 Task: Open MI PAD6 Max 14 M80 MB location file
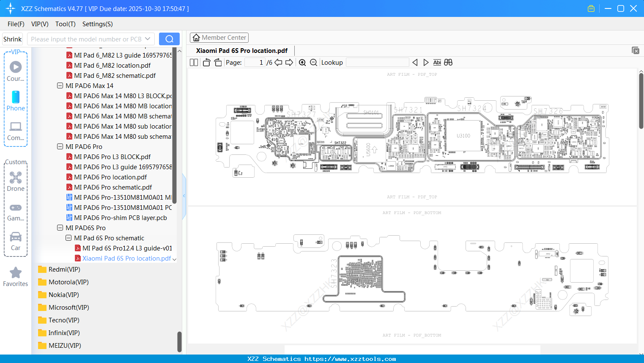tap(119, 106)
